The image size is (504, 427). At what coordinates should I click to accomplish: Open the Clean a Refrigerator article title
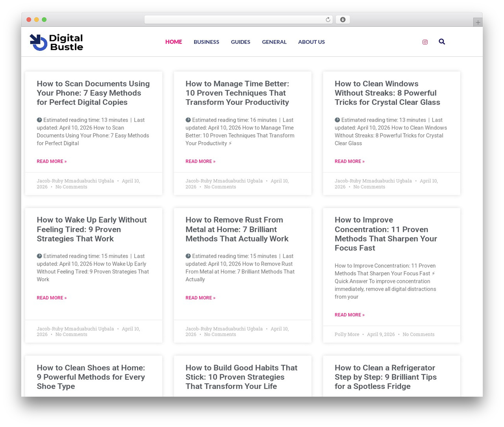(385, 377)
